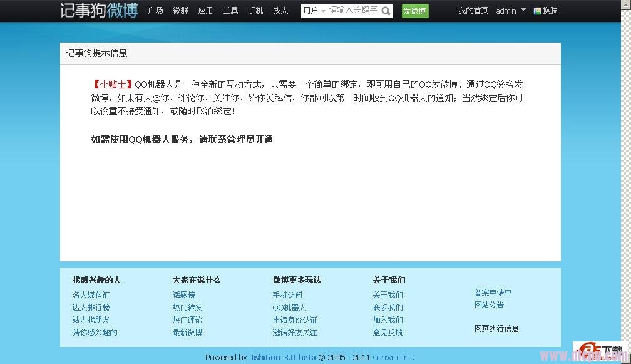Open the 加入我们 link
Viewport: 631px width, 364px height.
pos(387,320)
